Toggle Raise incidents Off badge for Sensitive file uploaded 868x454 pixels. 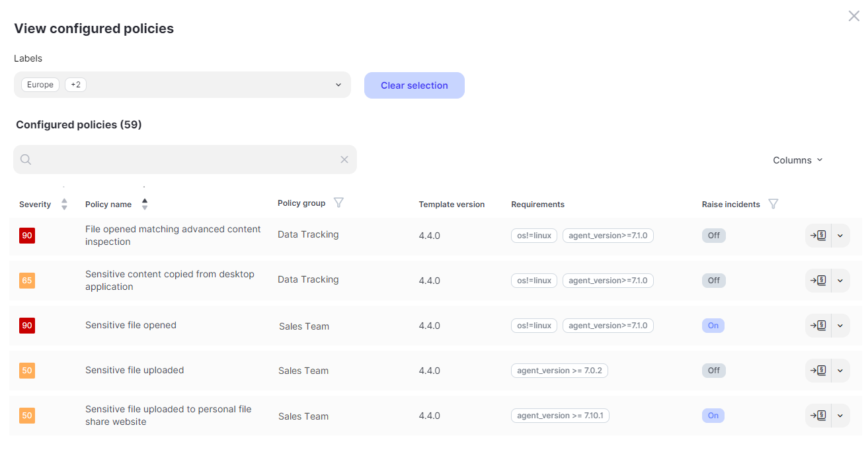point(713,371)
